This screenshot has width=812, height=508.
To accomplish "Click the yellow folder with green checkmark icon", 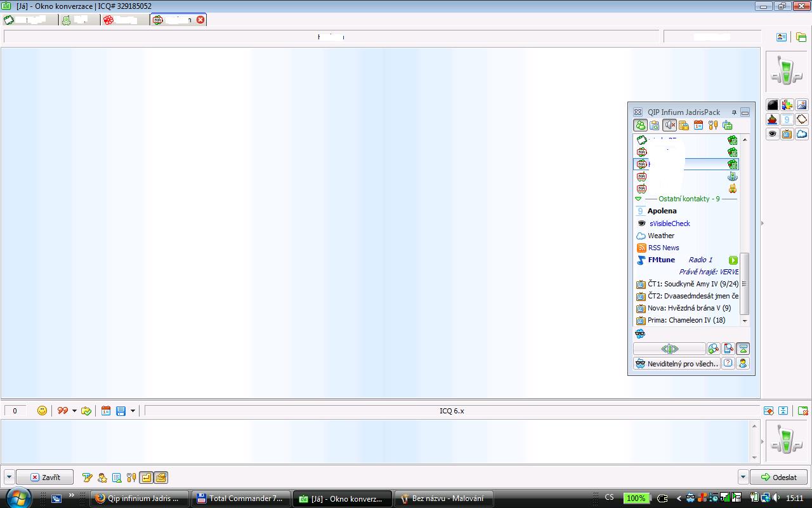I will coord(86,411).
